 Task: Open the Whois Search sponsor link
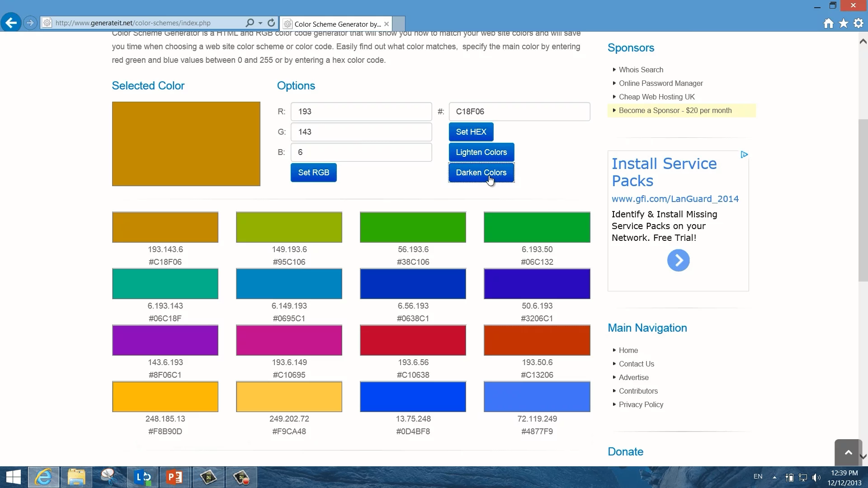click(641, 70)
